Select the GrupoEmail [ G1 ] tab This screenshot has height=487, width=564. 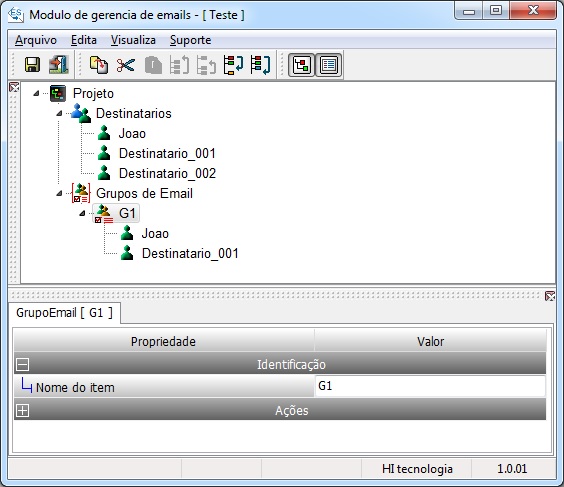[x=65, y=313]
